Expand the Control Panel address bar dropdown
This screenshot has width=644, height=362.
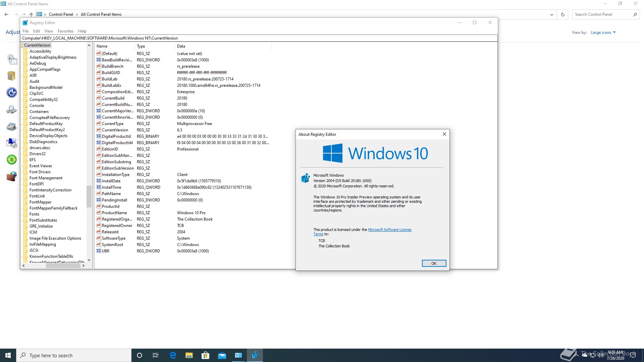tap(552, 14)
